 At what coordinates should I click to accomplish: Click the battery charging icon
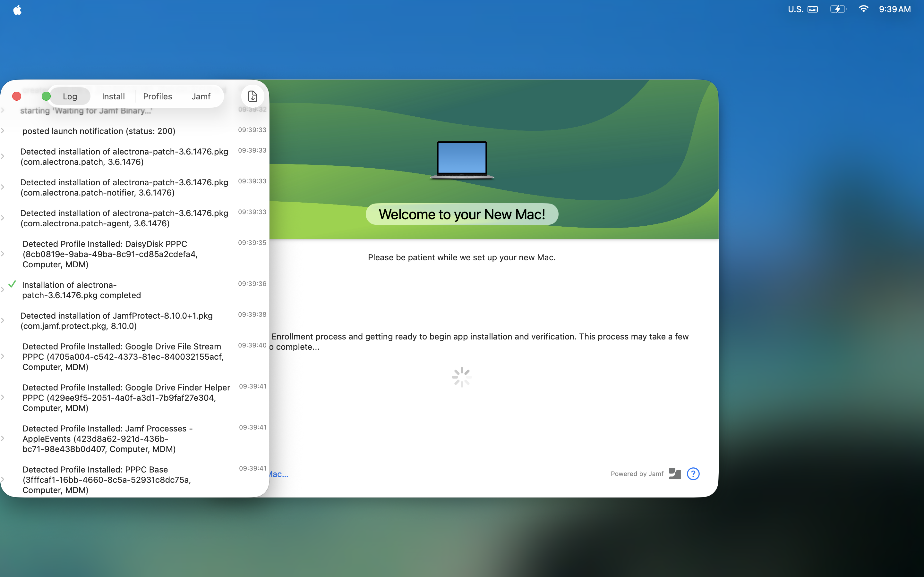tap(838, 9)
